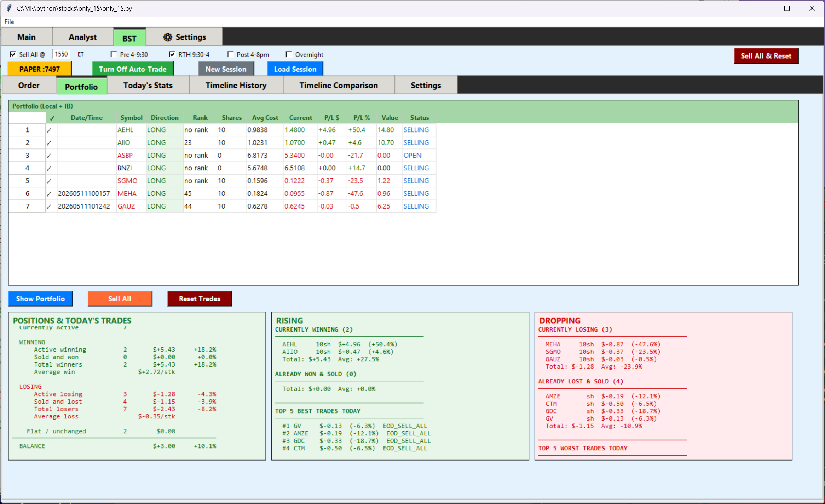Screen dimensions: 825x504
Task: Toggle the Sell All @ checkbox
Action: click(13, 54)
